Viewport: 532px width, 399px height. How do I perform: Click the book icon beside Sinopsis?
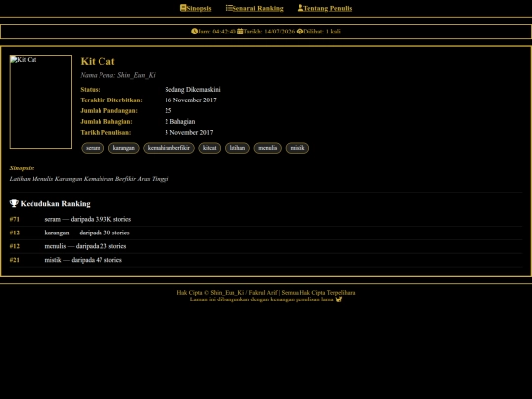pyautogui.click(x=183, y=8)
